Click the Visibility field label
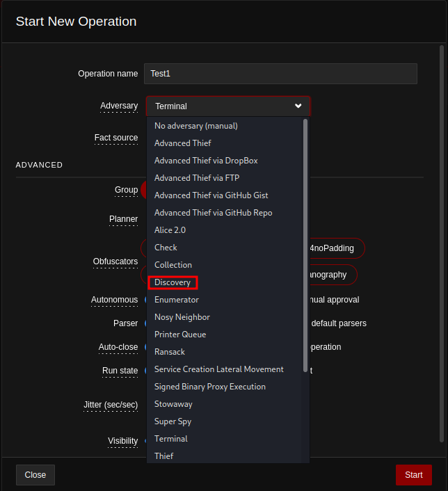This screenshot has height=491, width=448. tap(123, 441)
